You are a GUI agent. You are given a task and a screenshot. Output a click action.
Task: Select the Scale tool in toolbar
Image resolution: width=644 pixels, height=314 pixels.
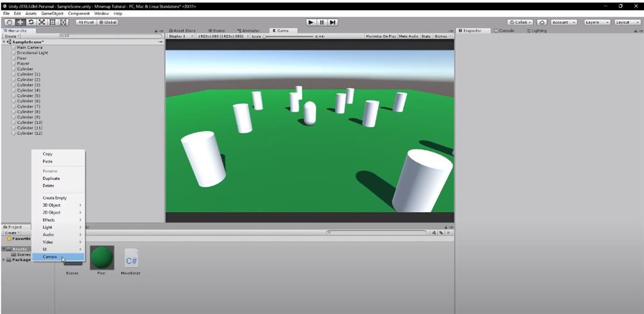point(42,22)
